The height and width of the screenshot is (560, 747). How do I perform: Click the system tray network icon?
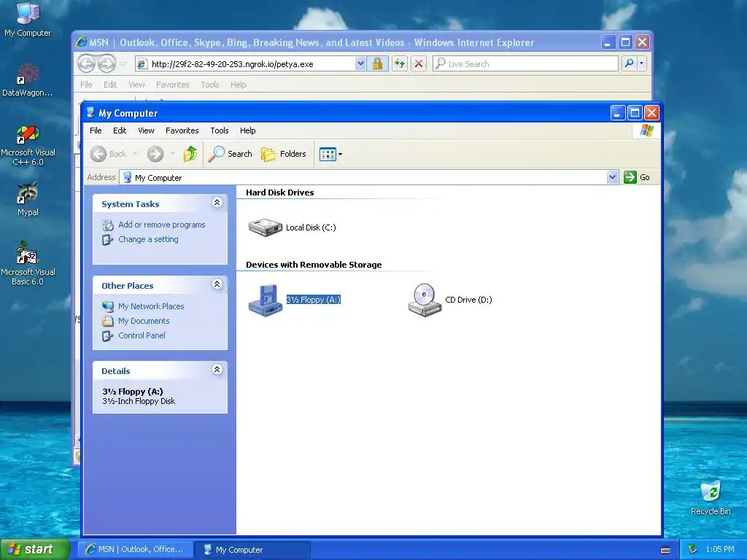point(693,550)
